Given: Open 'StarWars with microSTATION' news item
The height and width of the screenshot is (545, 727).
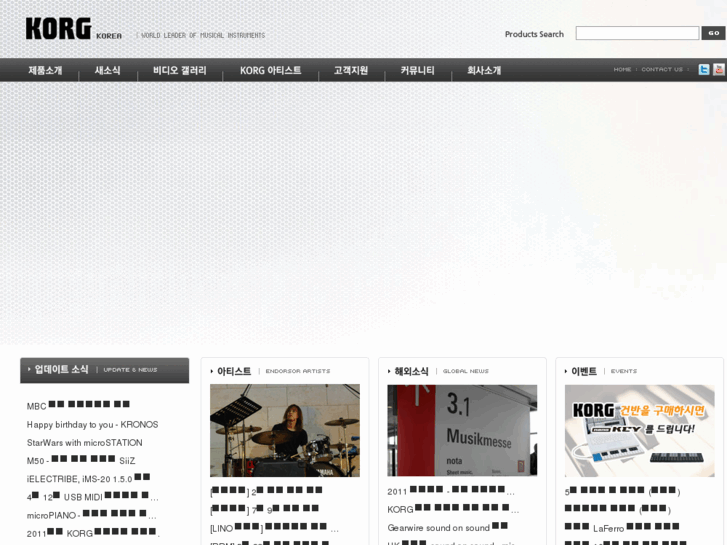Looking at the screenshot, I should pyautogui.click(x=84, y=443).
